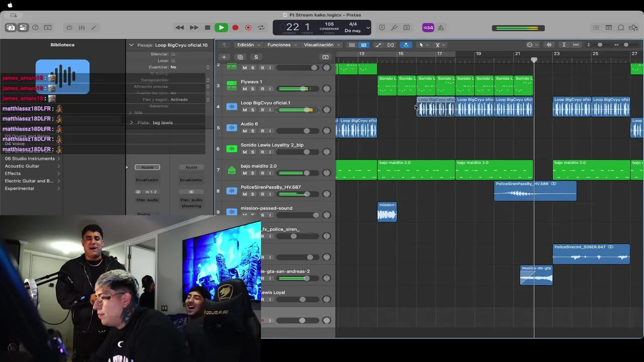Select the PoliceSirenPassBy_HV.588 region
644x362 pixels.
coord(535,191)
